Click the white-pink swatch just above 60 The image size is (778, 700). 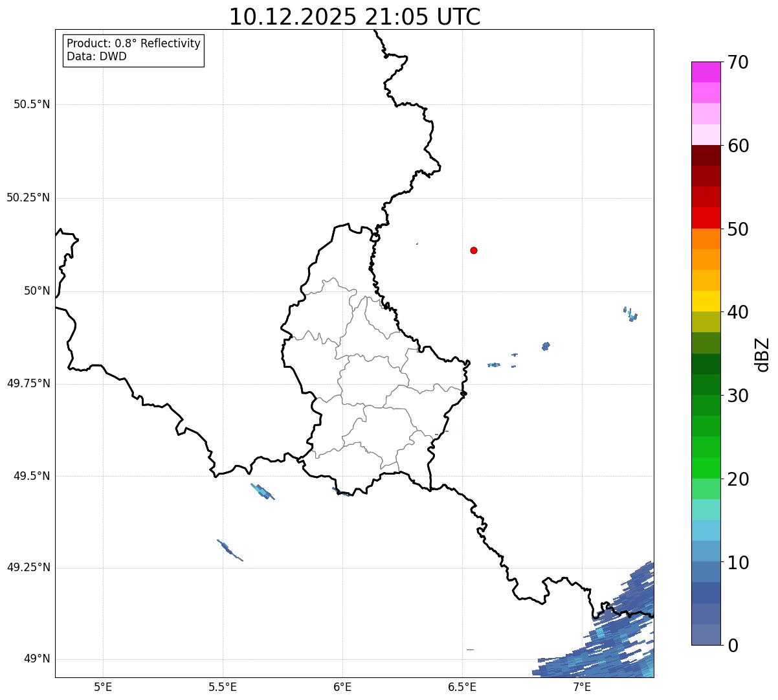tap(706, 135)
